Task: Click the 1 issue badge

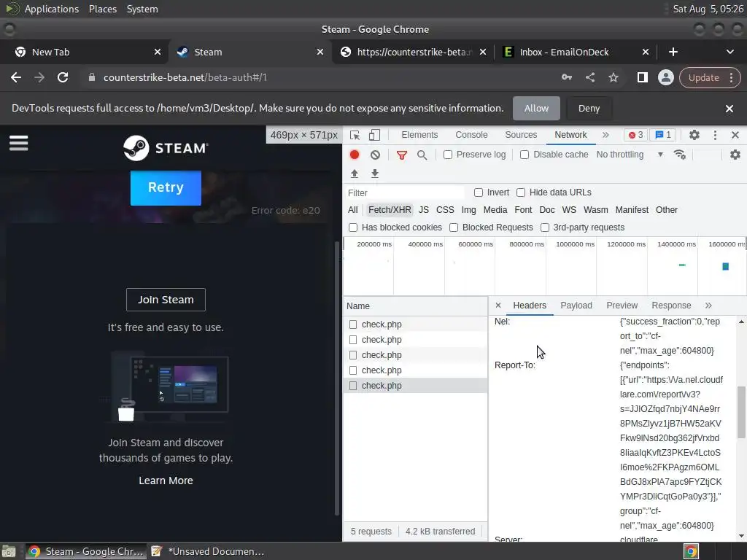Action: click(663, 135)
